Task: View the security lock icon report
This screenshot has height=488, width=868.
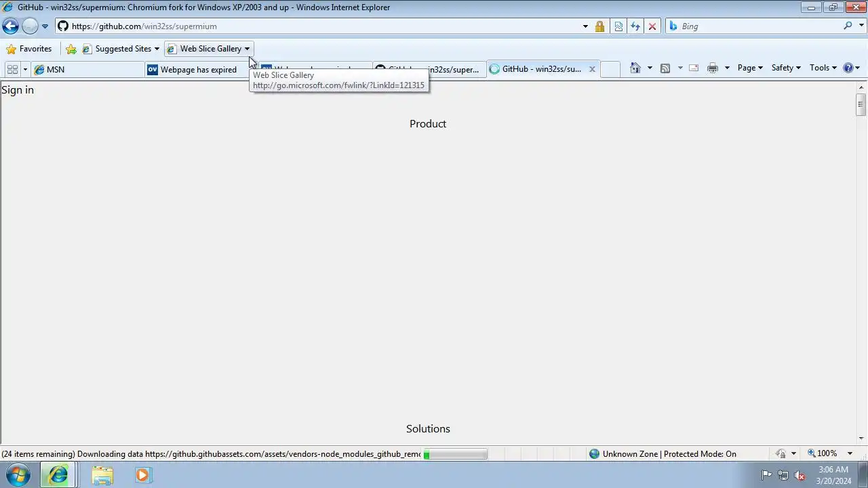Action: click(599, 26)
